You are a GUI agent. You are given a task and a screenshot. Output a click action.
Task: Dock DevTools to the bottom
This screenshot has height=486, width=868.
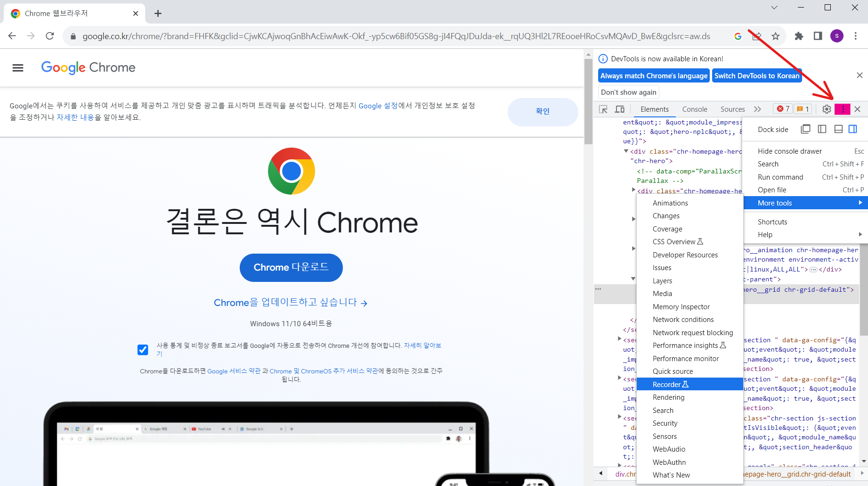pos(838,129)
